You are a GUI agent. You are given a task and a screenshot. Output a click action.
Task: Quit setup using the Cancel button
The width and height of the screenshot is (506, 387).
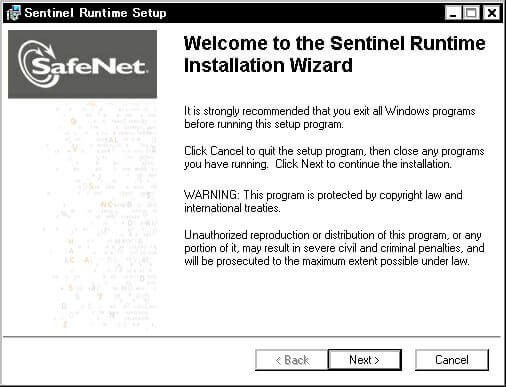(x=452, y=360)
